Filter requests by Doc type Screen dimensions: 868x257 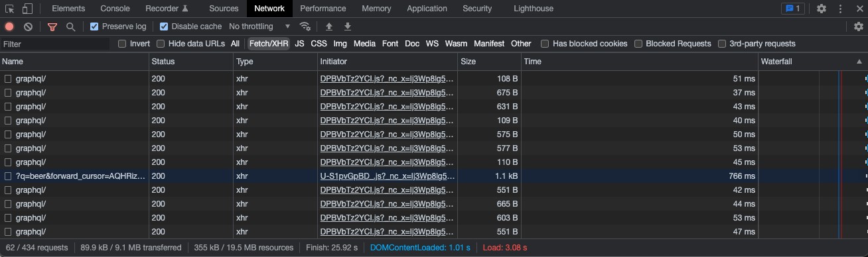pyautogui.click(x=412, y=44)
